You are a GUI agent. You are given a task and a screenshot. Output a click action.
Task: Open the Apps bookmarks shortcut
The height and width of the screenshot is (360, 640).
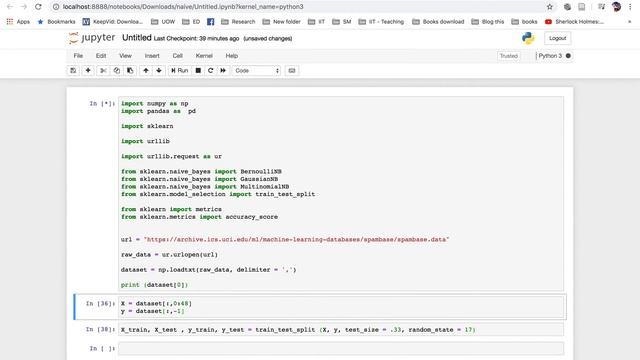18,22
